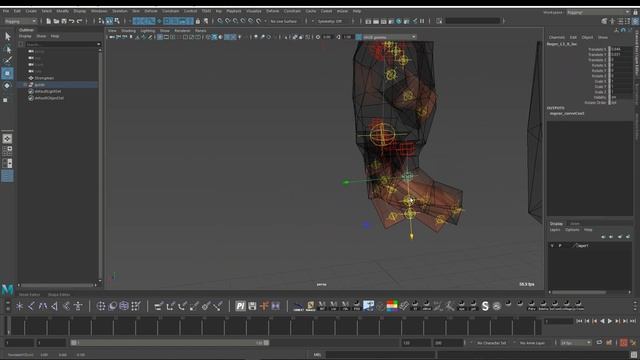This screenshot has width=640, height=360.
Task: Toggle the Auto Keyframe red button
Action: [623, 343]
